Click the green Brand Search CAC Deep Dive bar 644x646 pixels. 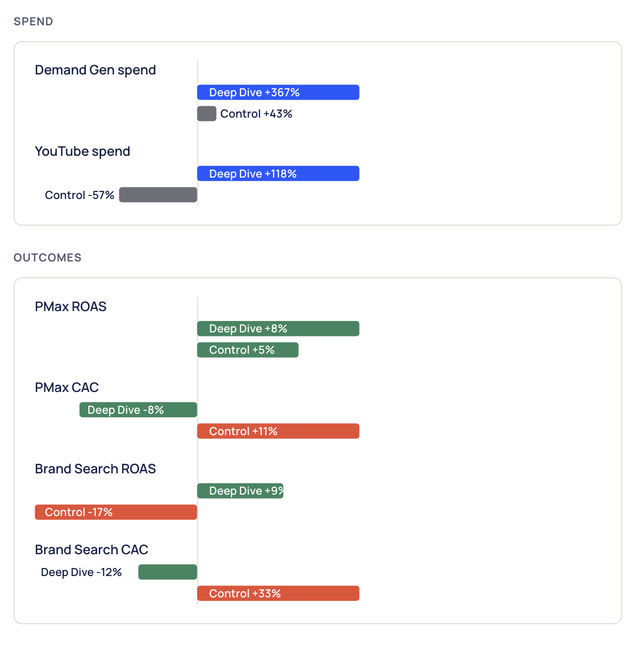coord(168,572)
